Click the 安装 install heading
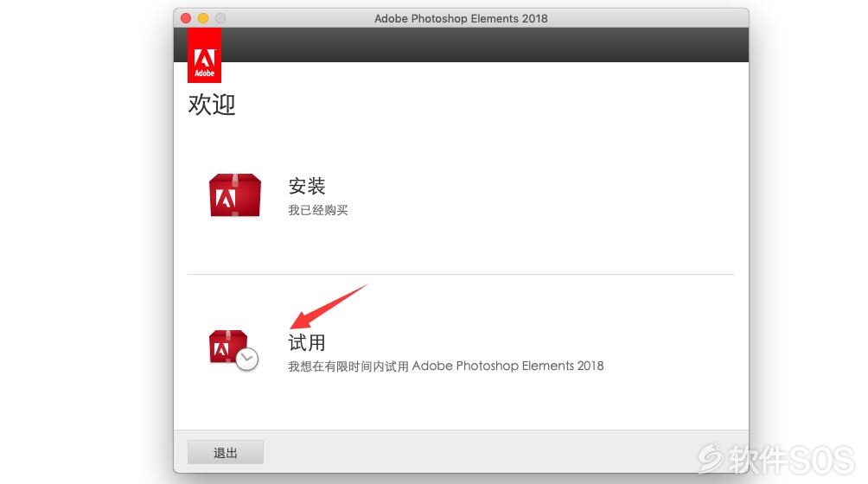This screenshot has height=484, width=868. point(307,186)
